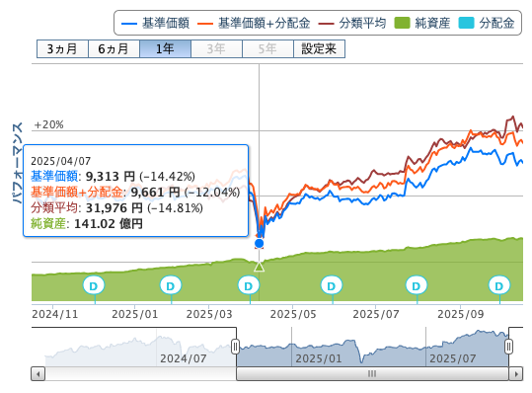The width and height of the screenshot is (532, 393).
Task: Toggle 基準価額 blue line in legend
Action: [155, 23]
